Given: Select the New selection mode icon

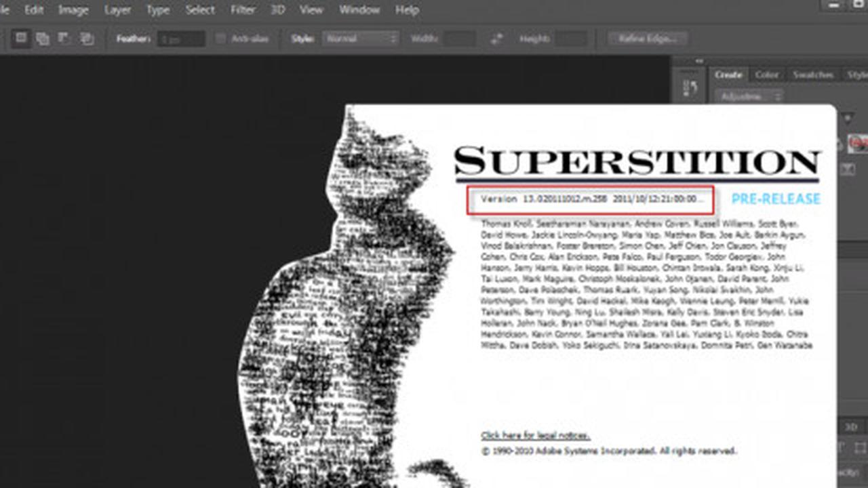Looking at the screenshot, I should pyautogui.click(x=21, y=38).
